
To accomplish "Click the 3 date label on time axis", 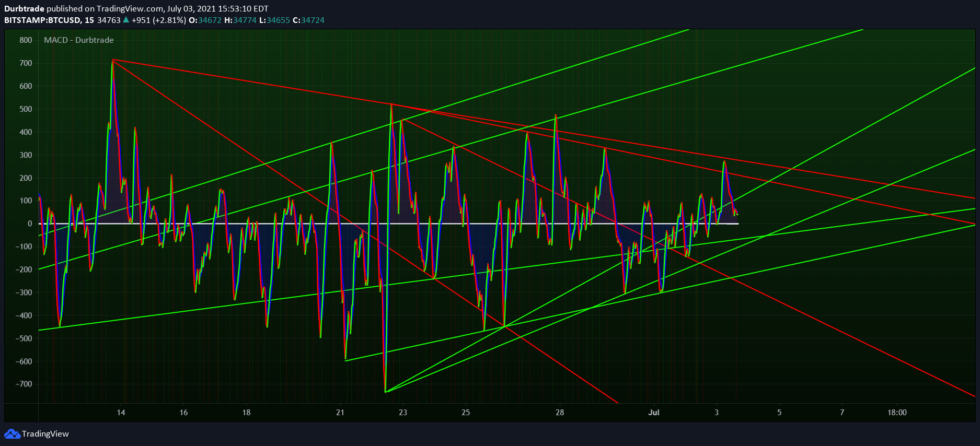I will (717, 413).
